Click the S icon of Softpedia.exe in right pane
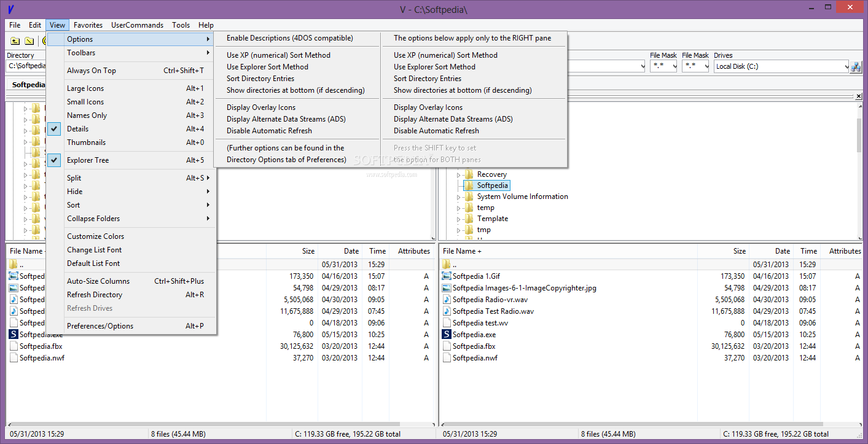 pyautogui.click(x=447, y=335)
